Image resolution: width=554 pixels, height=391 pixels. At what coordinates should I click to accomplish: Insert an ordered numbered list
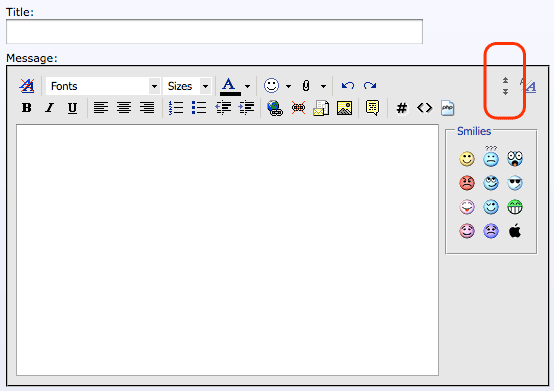coord(176,108)
